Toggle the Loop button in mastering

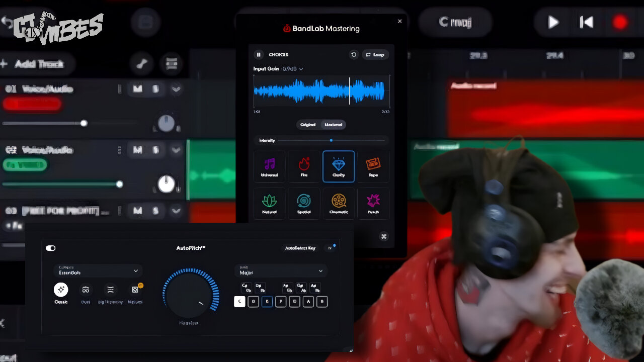pos(375,55)
